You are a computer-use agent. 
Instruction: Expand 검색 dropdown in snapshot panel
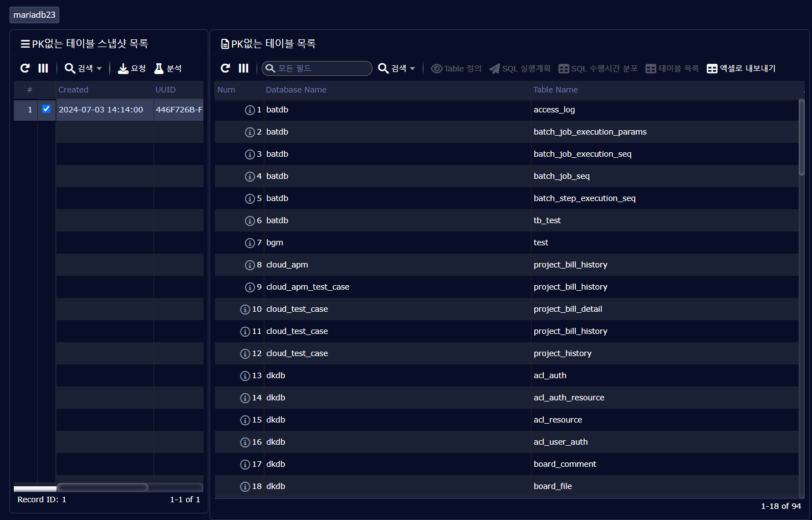point(83,68)
